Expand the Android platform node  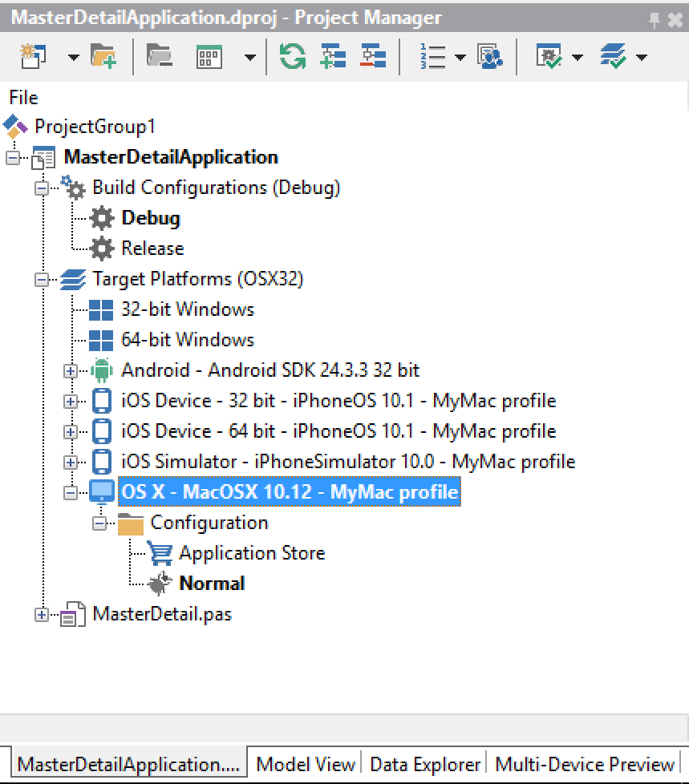click(71, 371)
